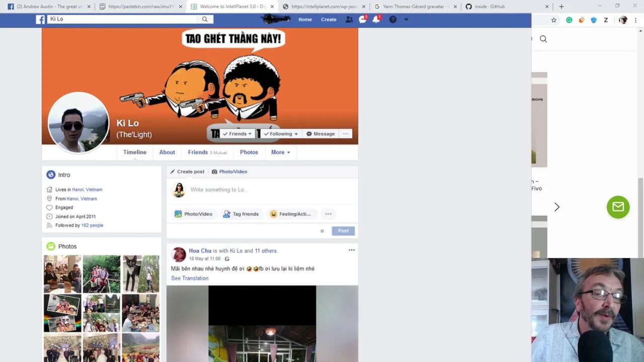This screenshot has width=644, height=362.
Task: Click the Photo/Video button under composer
Action: [194, 214]
